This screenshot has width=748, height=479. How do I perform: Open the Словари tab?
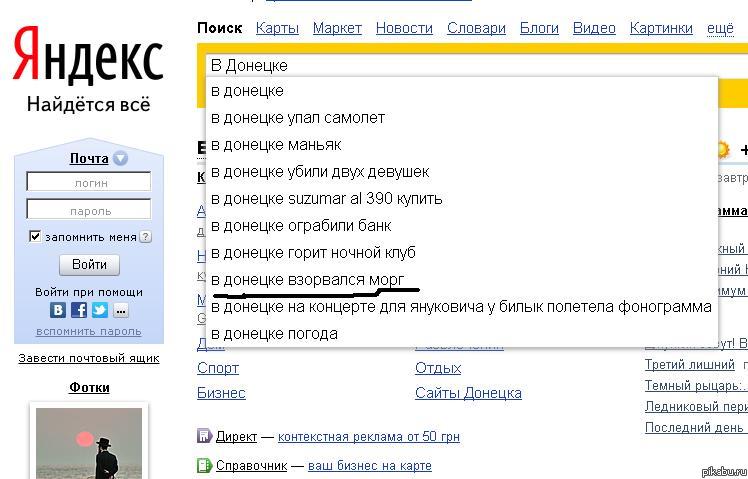[476, 28]
